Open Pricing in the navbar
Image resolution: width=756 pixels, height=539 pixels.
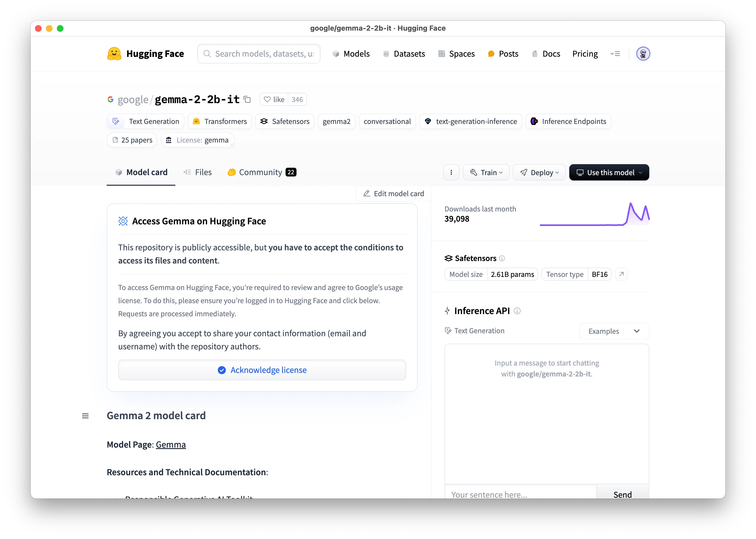[585, 54]
